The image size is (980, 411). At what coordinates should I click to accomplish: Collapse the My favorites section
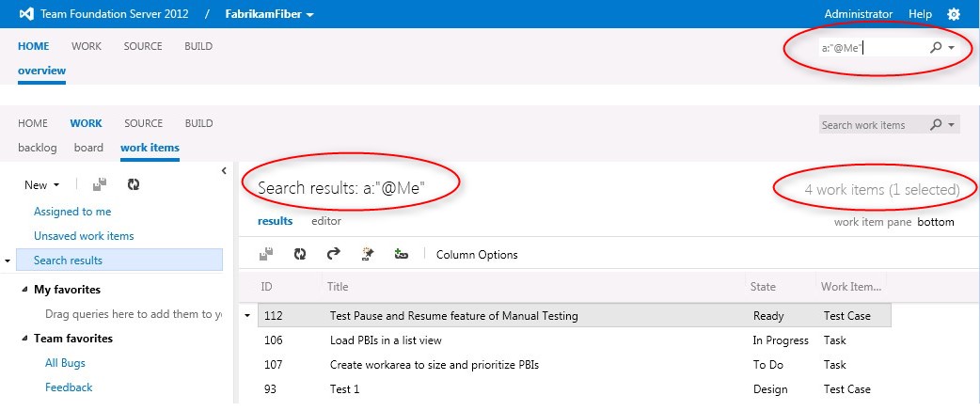[24, 290]
